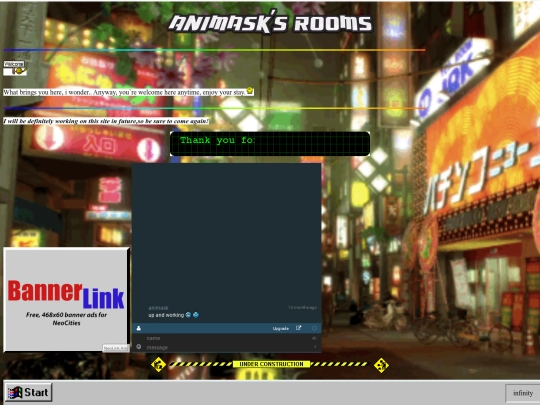Click the italic 'I will be definitely working' text
This screenshot has width=540, height=405.
pyautogui.click(x=106, y=121)
